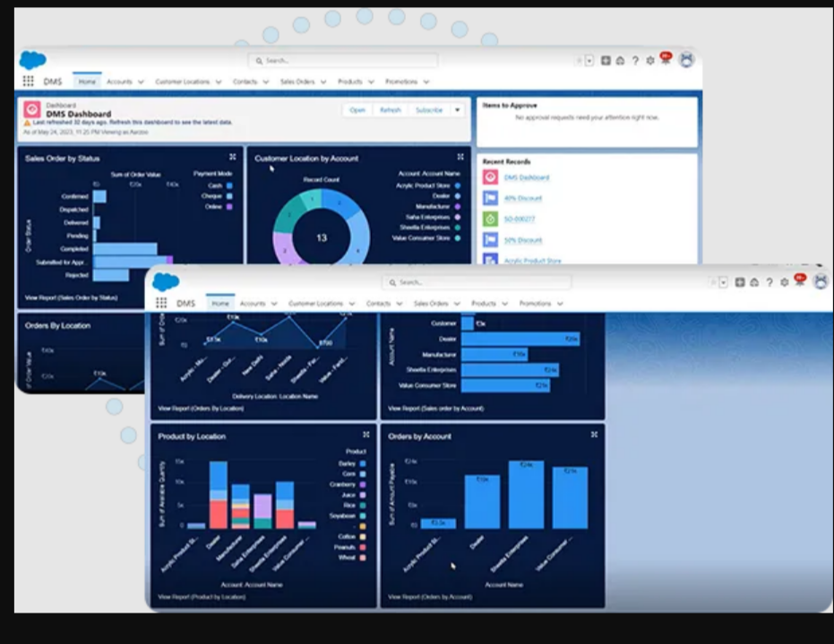Open the notification bell in the front window
The height and width of the screenshot is (644, 834).
(800, 281)
